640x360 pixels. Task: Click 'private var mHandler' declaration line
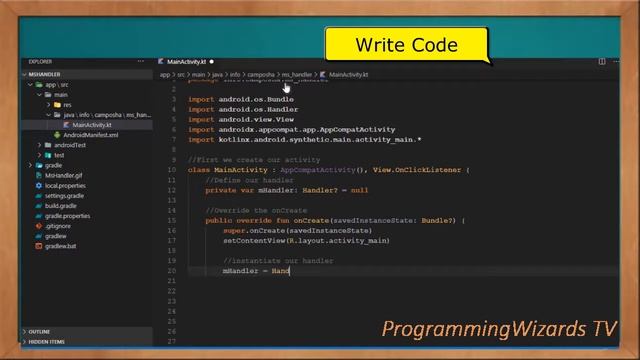pyautogui.click(x=287, y=190)
